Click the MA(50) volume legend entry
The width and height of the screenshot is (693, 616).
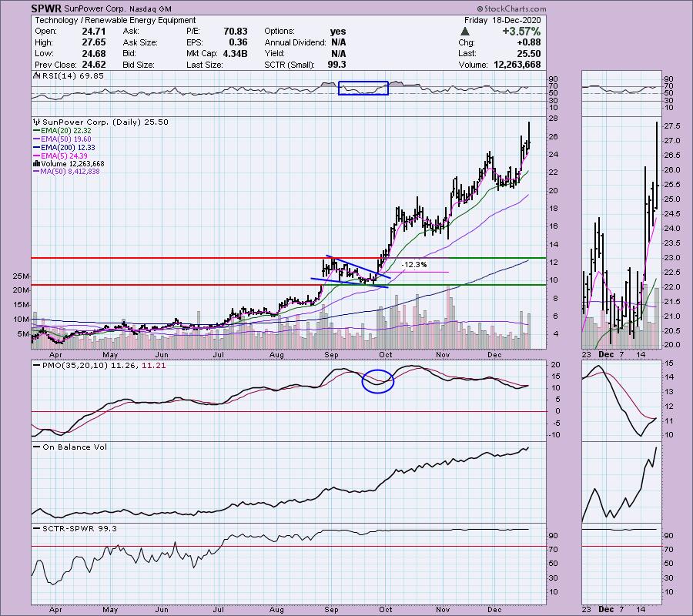pos(68,171)
